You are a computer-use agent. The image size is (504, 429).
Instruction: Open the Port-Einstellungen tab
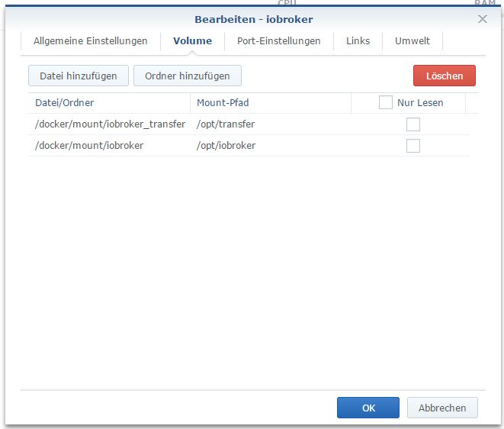coord(278,41)
